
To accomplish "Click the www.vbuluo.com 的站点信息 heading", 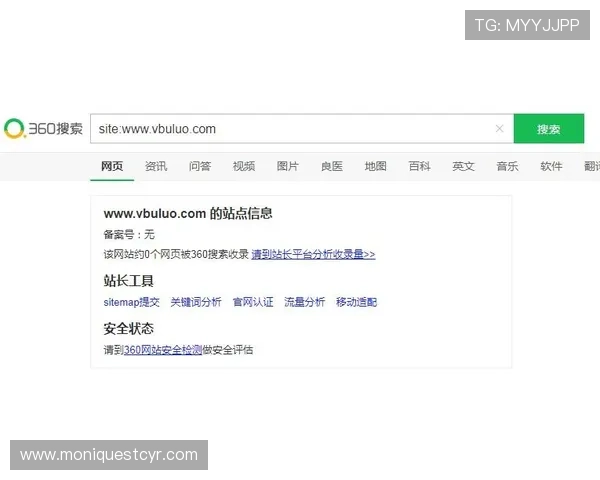I will [x=188, y=213].
